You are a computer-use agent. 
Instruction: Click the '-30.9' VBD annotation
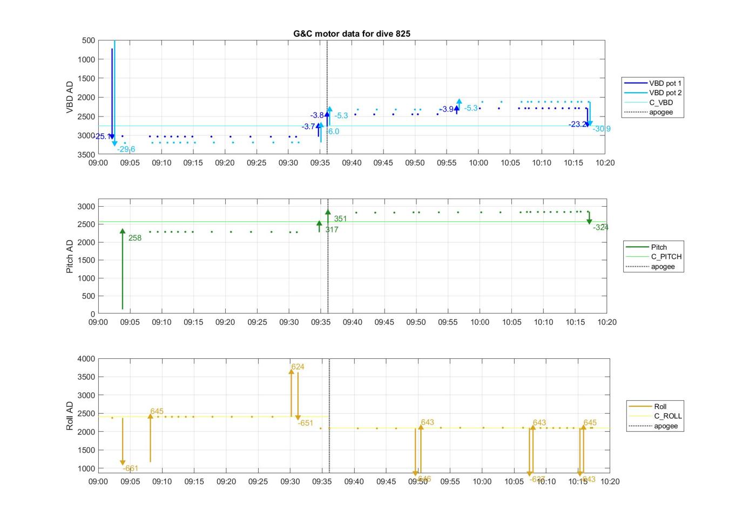[602, 129]
